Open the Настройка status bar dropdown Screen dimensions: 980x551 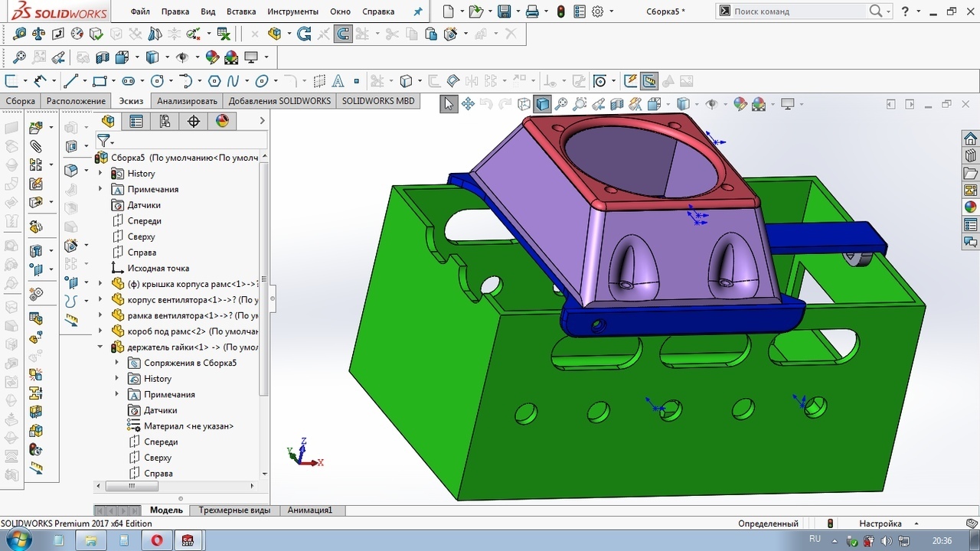[888, 523]
